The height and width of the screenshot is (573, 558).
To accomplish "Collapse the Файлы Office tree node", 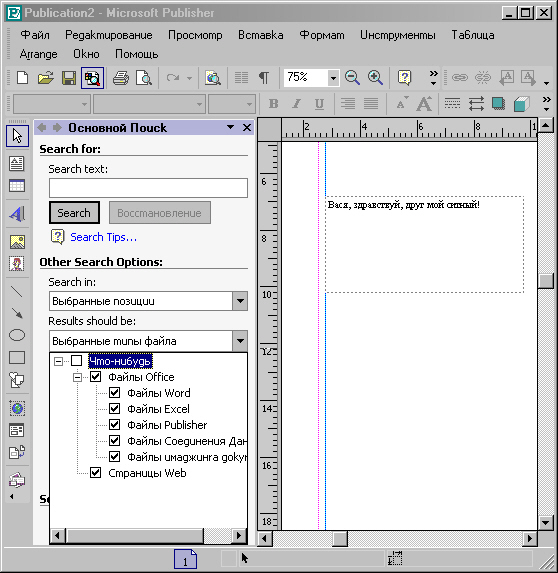I will point(77,377).
